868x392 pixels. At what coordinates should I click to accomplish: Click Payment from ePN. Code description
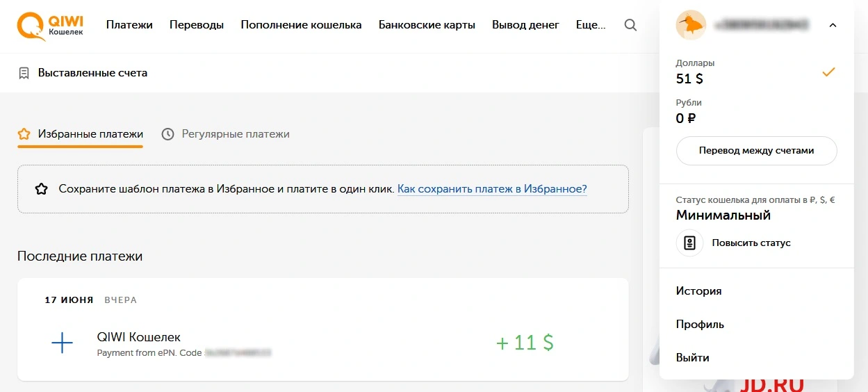click(x=149, y=353)
